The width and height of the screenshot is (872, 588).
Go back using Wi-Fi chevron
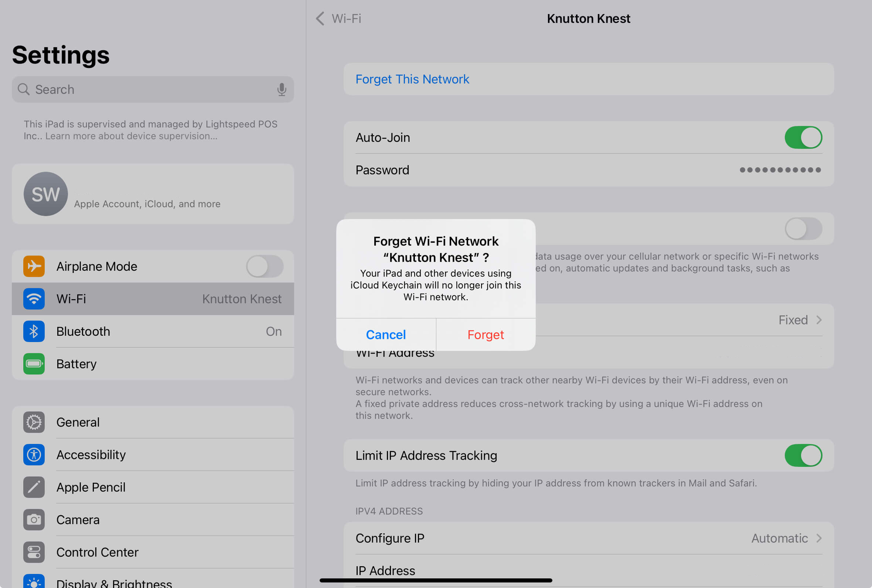click(321, 18)
